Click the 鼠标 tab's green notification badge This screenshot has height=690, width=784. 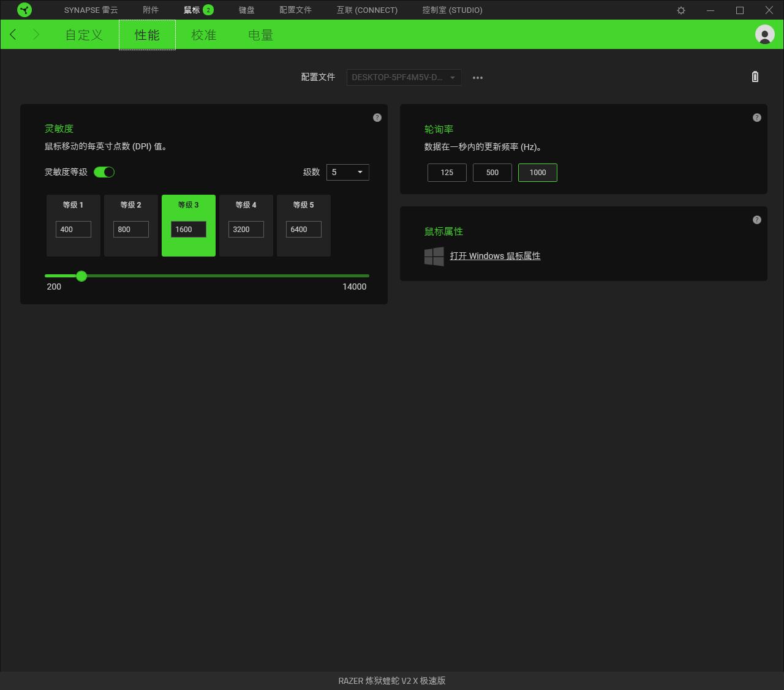point(208,10)
